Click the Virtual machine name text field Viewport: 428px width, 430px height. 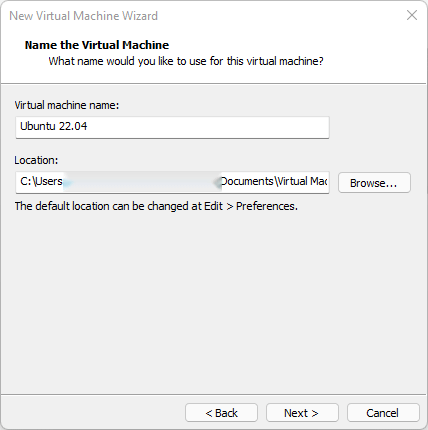tap(172, 127)
